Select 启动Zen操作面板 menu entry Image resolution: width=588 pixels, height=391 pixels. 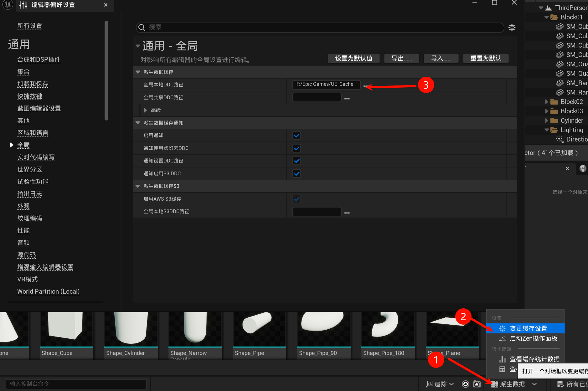533,338
